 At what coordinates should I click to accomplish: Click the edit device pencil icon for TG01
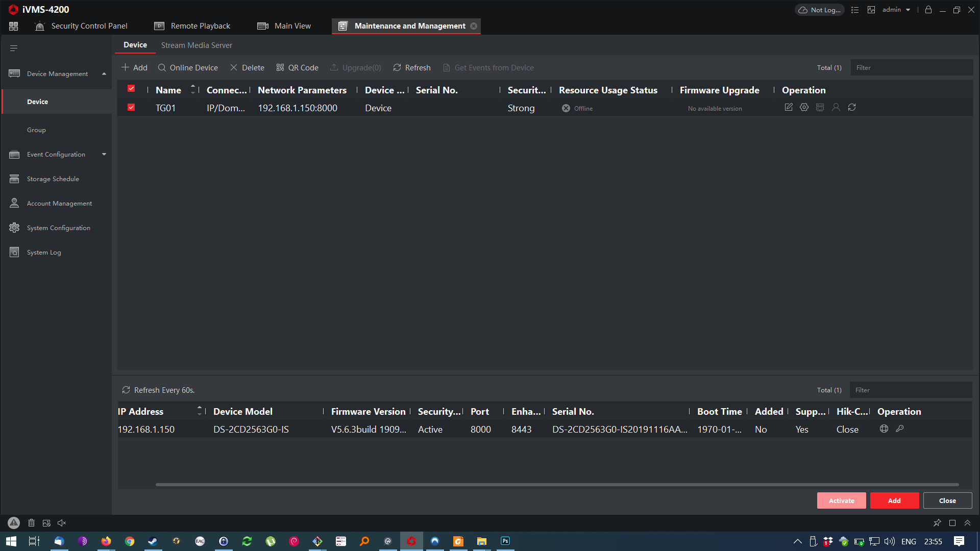[x=789, y=107]
